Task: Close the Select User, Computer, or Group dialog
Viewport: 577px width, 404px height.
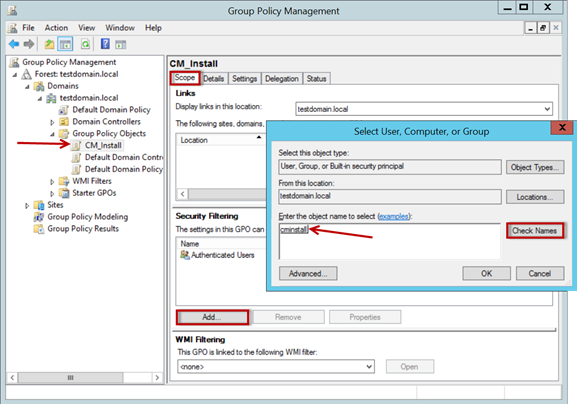Action: 562,128
